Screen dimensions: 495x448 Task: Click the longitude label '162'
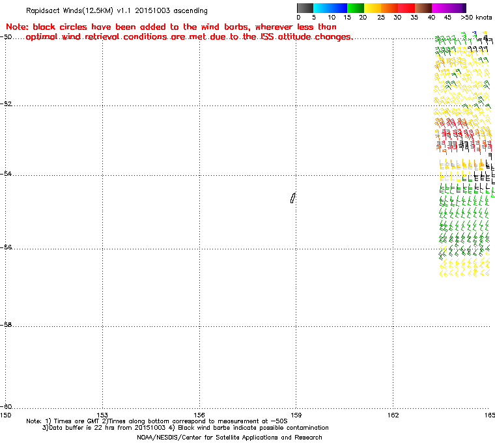(x=393, y=415)
